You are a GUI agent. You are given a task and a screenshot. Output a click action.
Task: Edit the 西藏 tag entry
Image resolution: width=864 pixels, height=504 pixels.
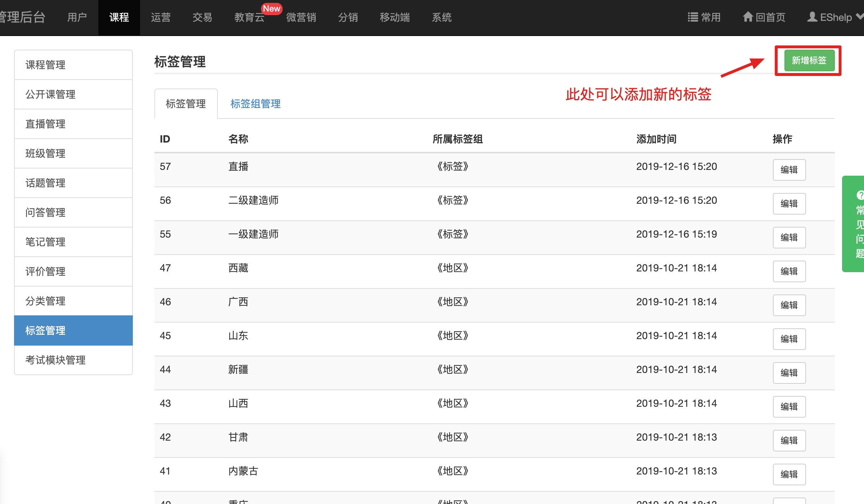(789, 271)
